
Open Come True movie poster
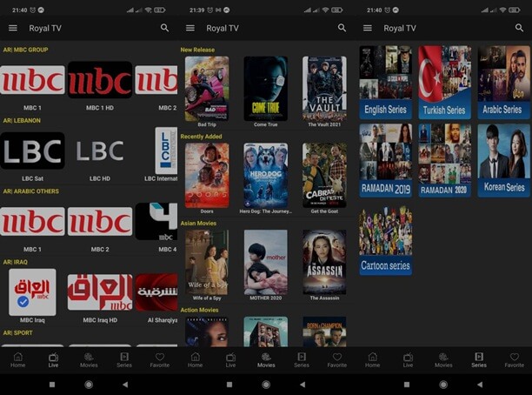(266, 89)
